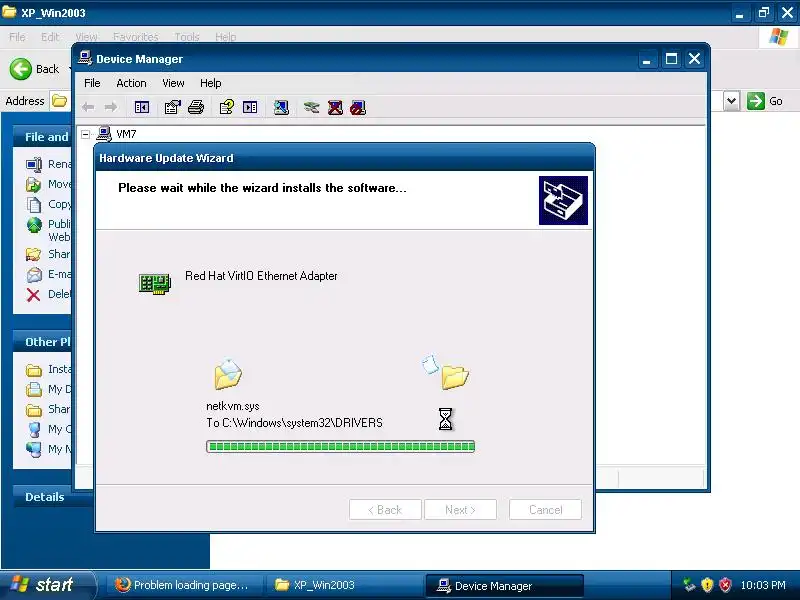Click the Publish to Web globe icon
The height and width of the screenshot is (600, 800).
point(34,224)
